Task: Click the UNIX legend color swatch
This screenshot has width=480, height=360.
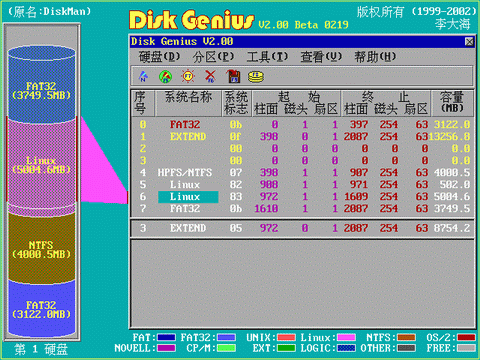Action: coord(286,338)
